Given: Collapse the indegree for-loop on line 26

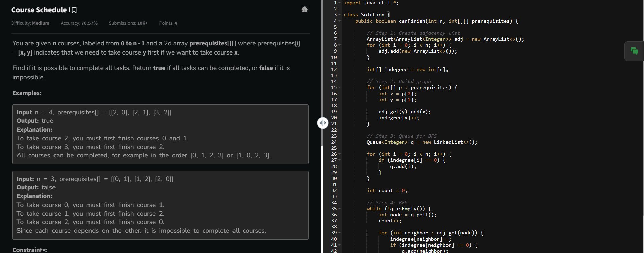Looking at the screenshot, I should pyautogui.click(x=339, y=154).
